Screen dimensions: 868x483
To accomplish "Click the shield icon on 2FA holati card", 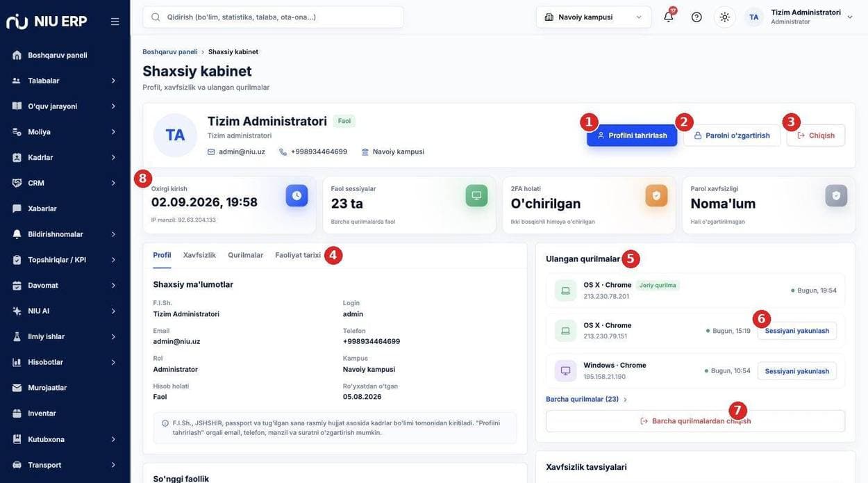I will [656, 195].
